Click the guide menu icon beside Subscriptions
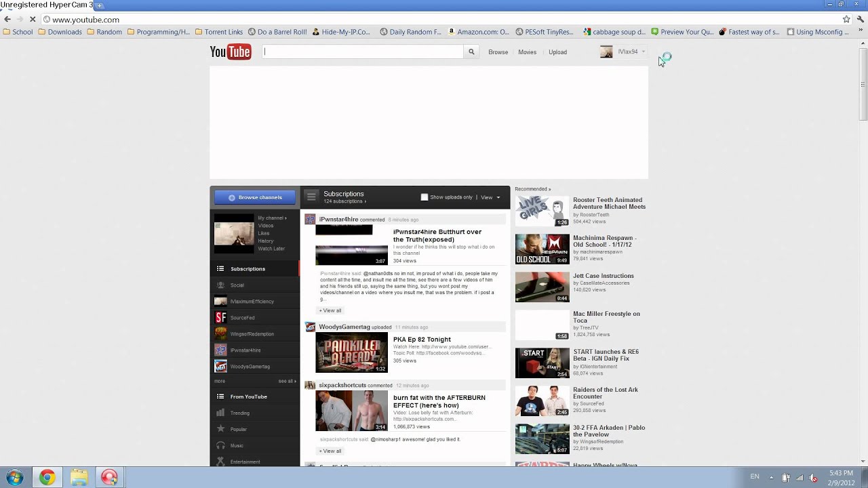Screen dimensions: 868x488 click(x=311, y=197)
